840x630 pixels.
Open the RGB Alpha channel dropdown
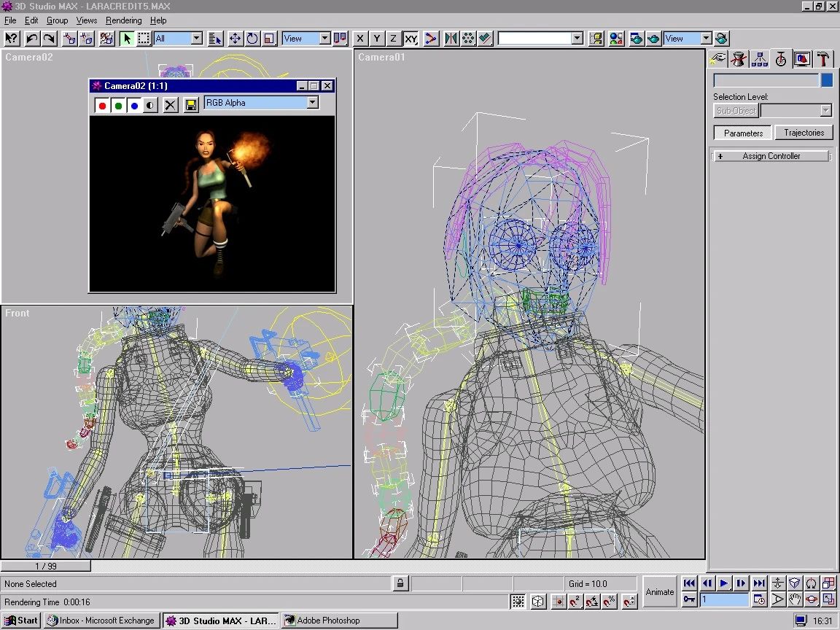click(313, 102)
